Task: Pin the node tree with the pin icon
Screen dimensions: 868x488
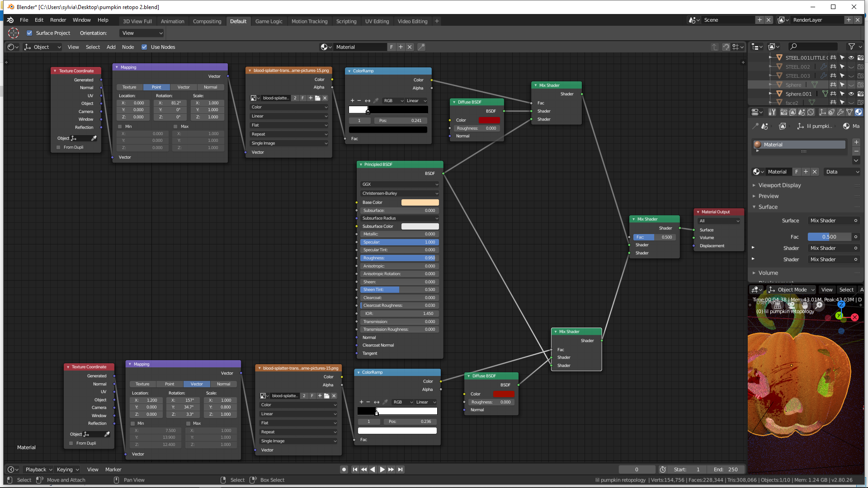Action: [x=421, y=47]
